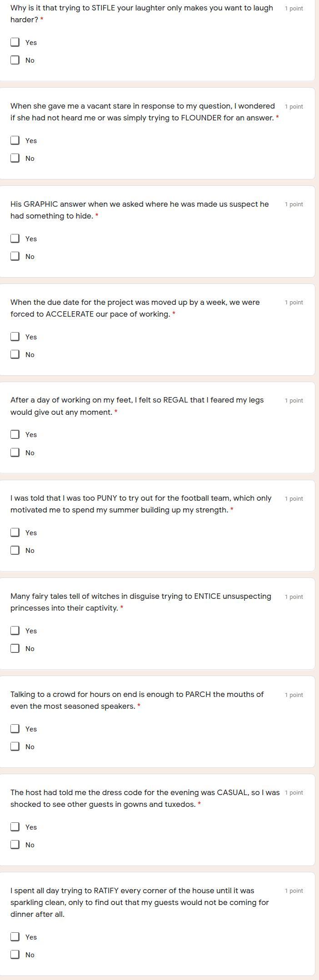Image resolution: width=319 pixels, height=980 pixels.
Task: Select Yes for the PARCH question
Action: [15, 729]
